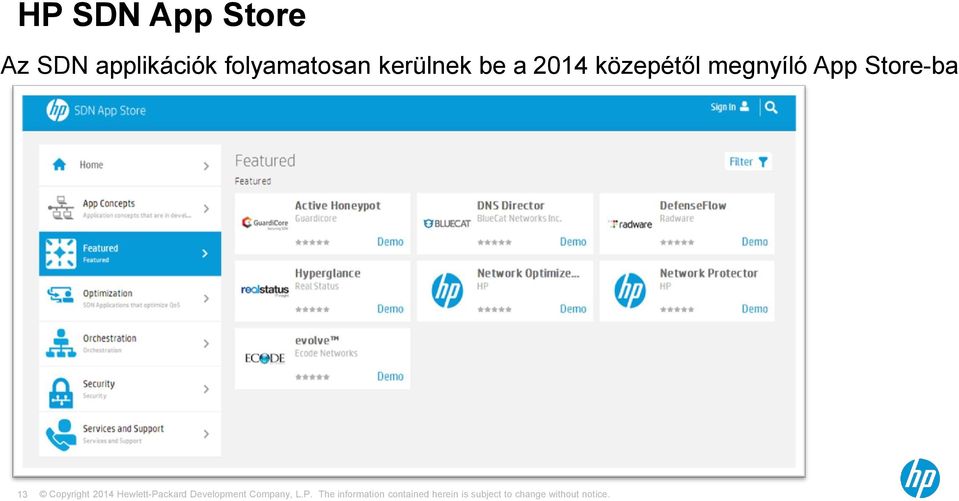Click the Sign In link
Screen dimensions: 959x501
pos(723,107)
